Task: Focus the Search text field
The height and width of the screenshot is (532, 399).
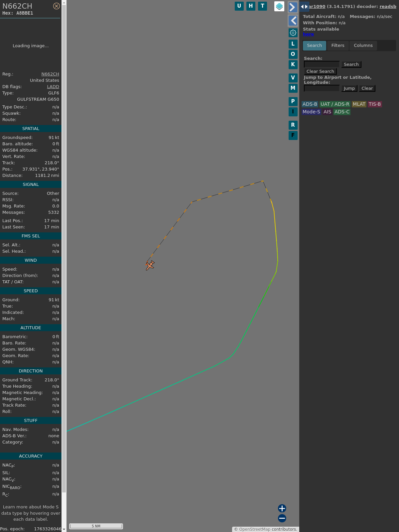Action: pyautogui.click(x=322, y=64)
